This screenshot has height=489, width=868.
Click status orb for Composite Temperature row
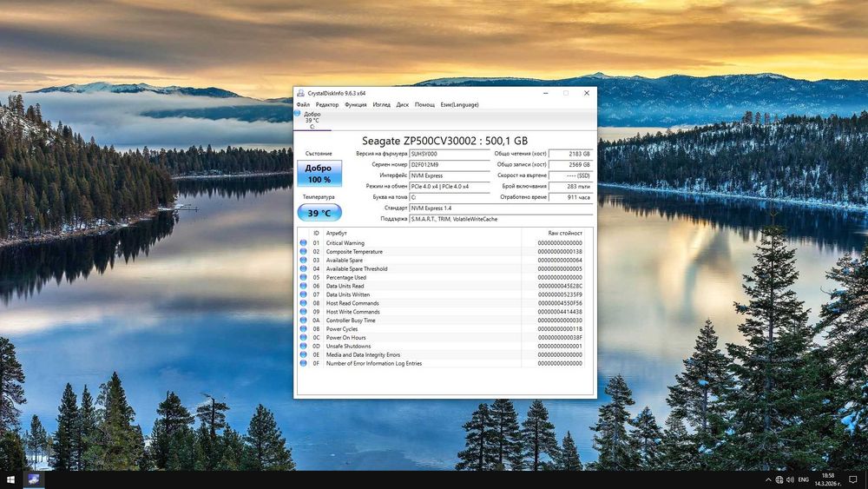[303, 251]
